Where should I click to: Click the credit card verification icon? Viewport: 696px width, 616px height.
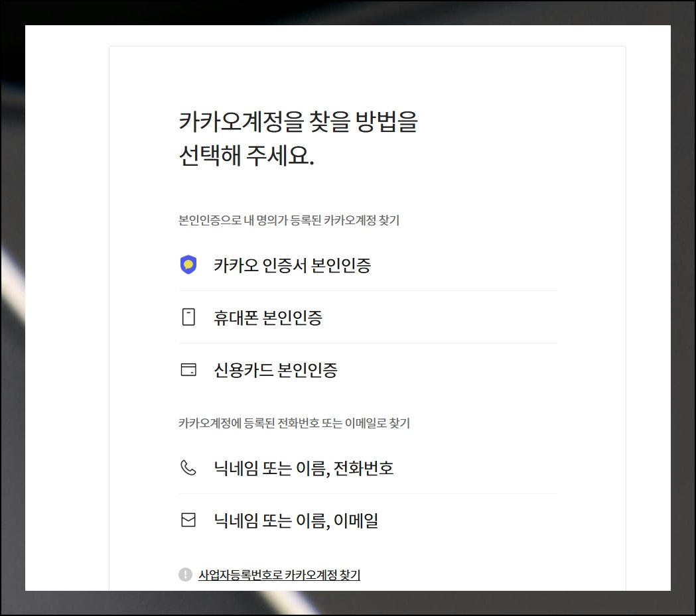tap(188, 369)
